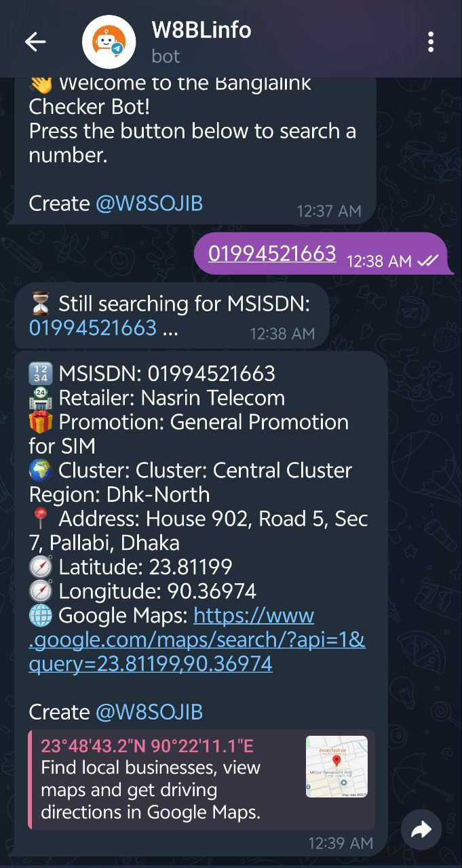The width and height of the screenshot is (462, 868).
Task: Open the map preview thumbnail
Action: coord(336,766)
